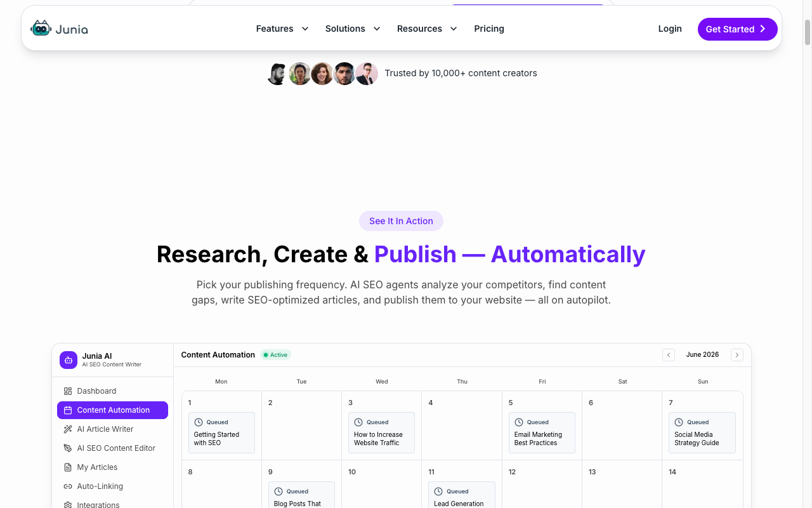Click the Content Automation calendar icon
This screenshot has height=508, width=812.
[x=68, y=410]
